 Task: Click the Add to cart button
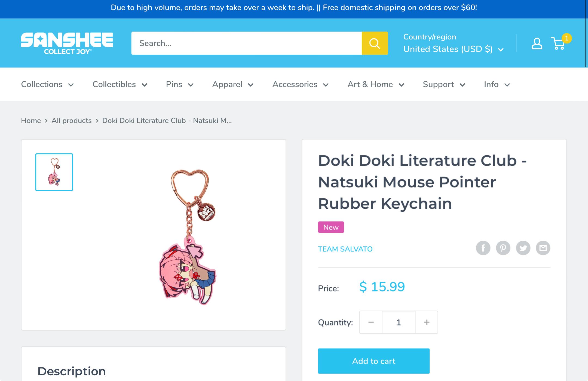coord(373,361)
